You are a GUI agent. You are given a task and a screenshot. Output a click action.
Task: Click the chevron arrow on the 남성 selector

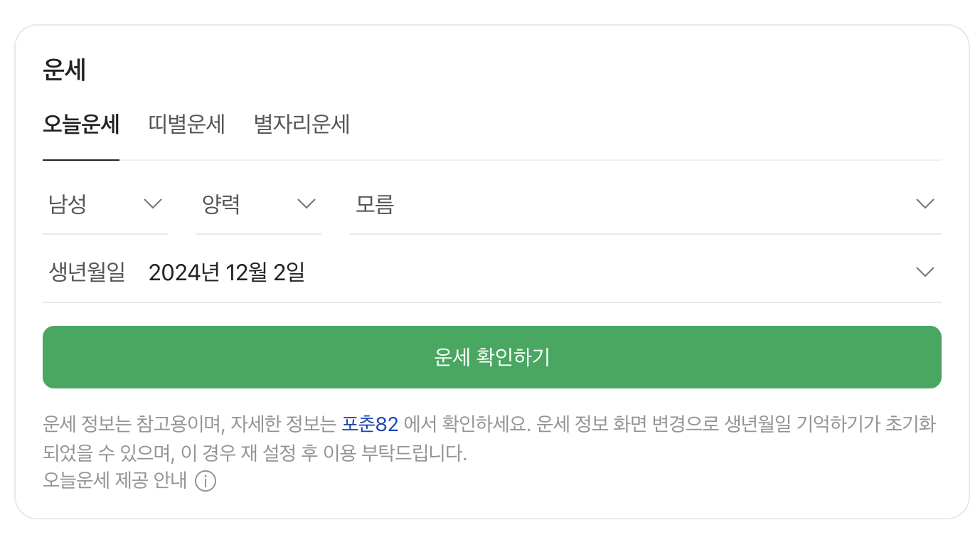pyautogui.click(x=153, y=203)
